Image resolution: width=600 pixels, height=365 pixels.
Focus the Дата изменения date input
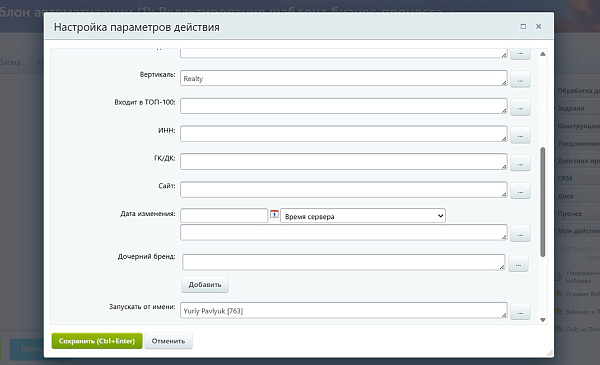tap(224, 215)
